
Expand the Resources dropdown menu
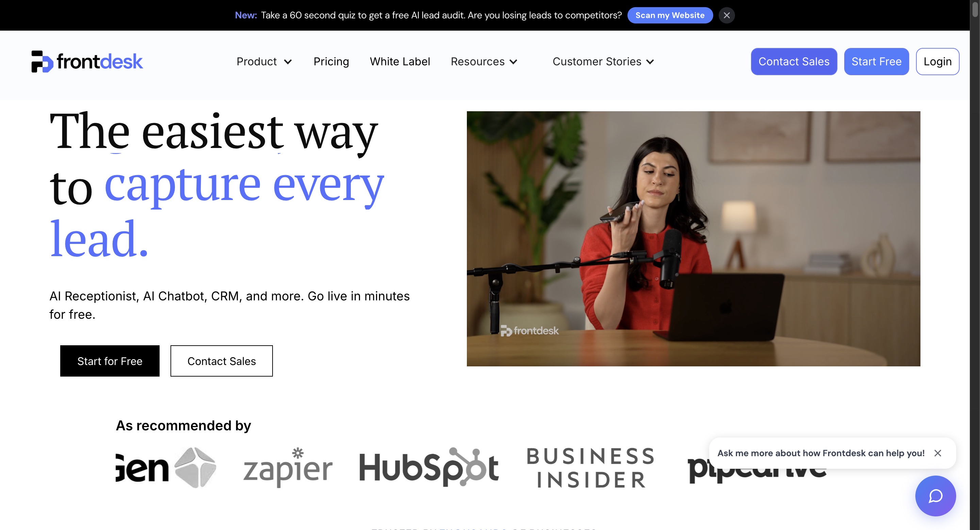tap(484, 62)
